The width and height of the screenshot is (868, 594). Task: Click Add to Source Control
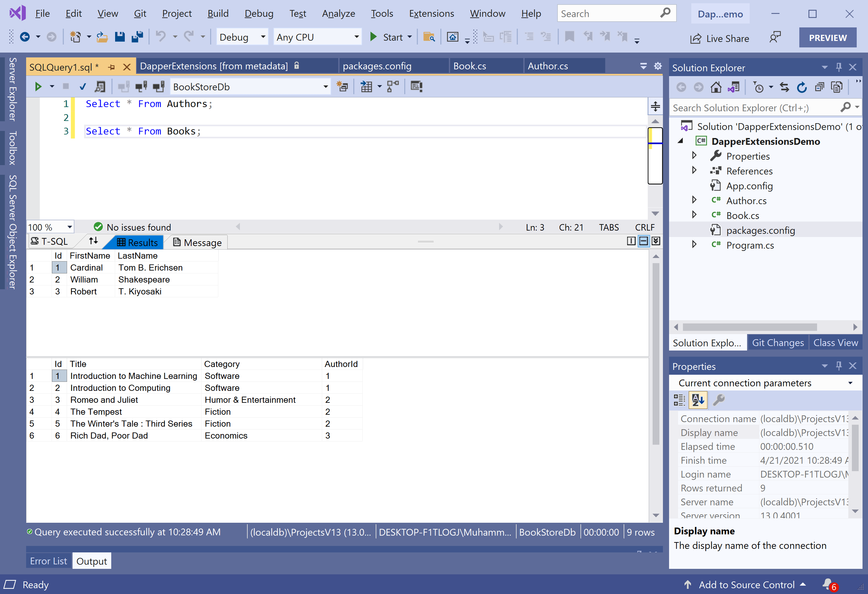click(x=747, y=585)
